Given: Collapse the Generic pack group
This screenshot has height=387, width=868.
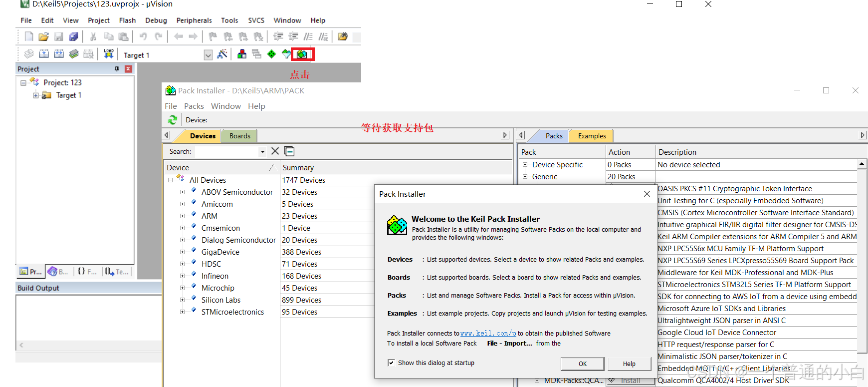Looking at the screenshot, I should 525,176.
